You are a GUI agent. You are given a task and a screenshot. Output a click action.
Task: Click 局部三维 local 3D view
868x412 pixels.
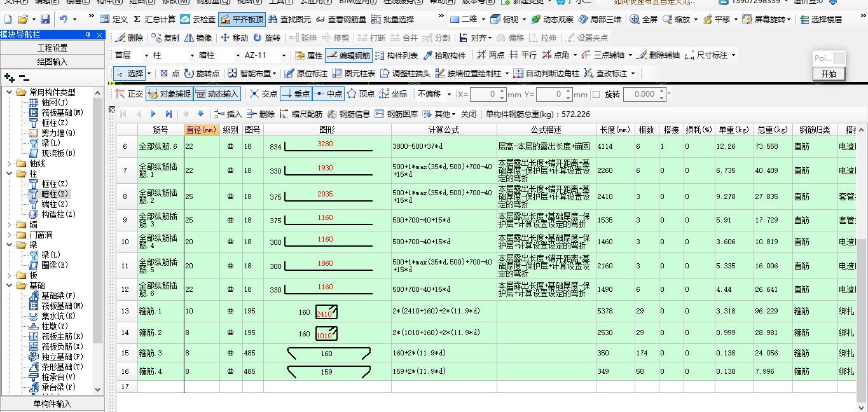[600, 19]
